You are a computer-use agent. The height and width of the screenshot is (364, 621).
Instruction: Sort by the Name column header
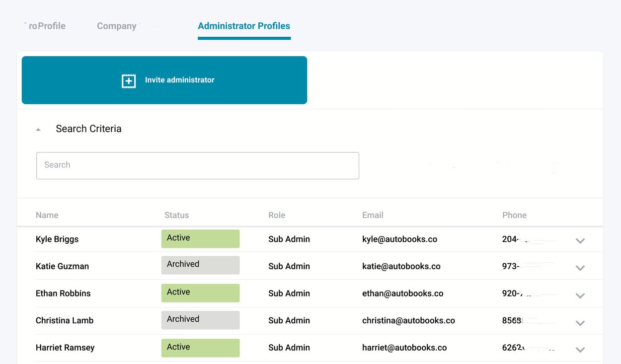tap(47, 215)
